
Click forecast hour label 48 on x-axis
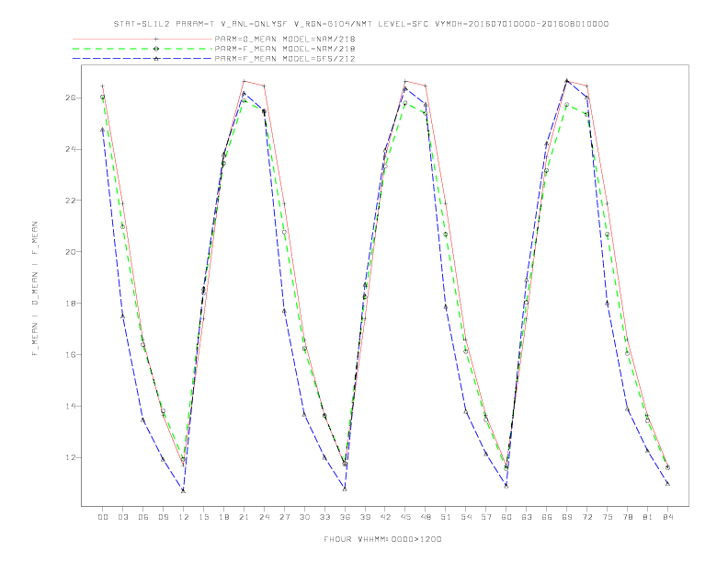(x=426, y=517)
